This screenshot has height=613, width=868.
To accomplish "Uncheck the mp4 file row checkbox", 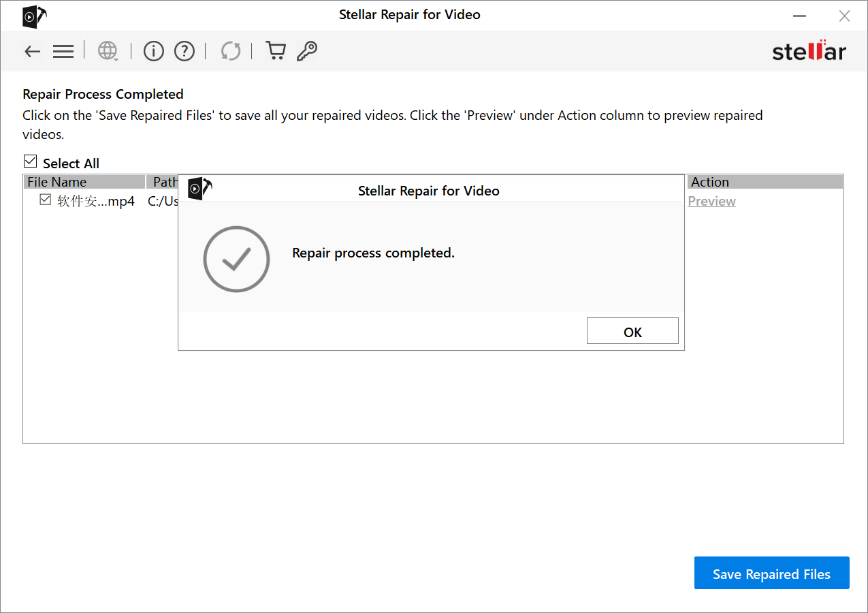I will tap(46, 200).
